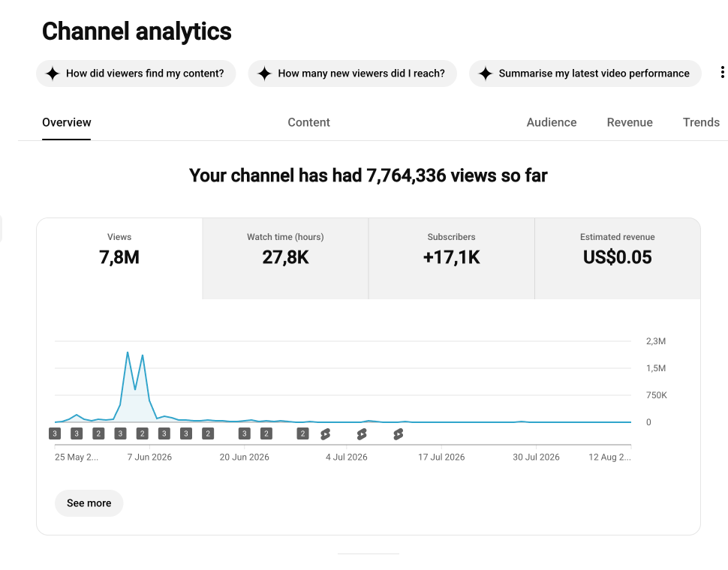Select the Views metric card
The height and width of the screenshot is (570, 728).
(119, 258)
